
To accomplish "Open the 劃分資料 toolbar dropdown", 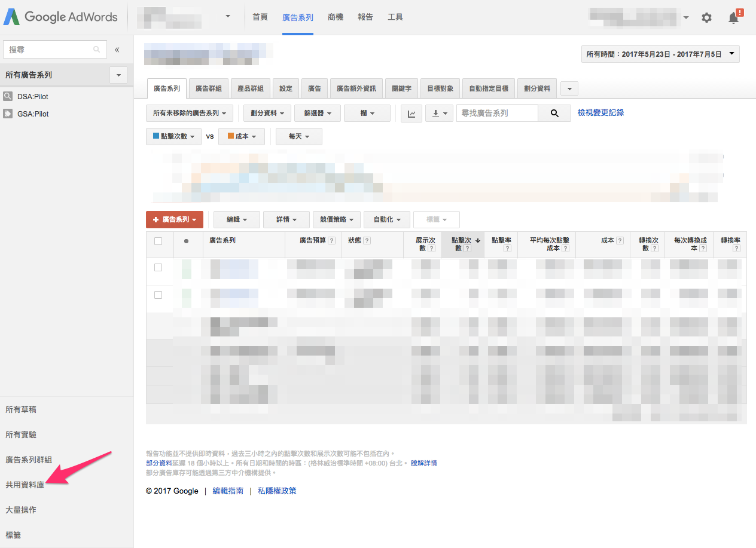I will pos(267,113).
